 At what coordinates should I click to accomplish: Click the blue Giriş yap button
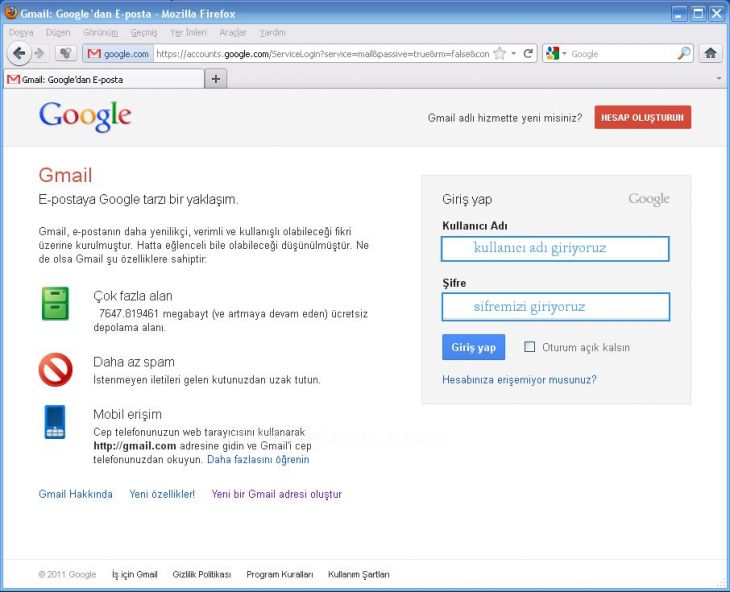[x=473, y=347]
